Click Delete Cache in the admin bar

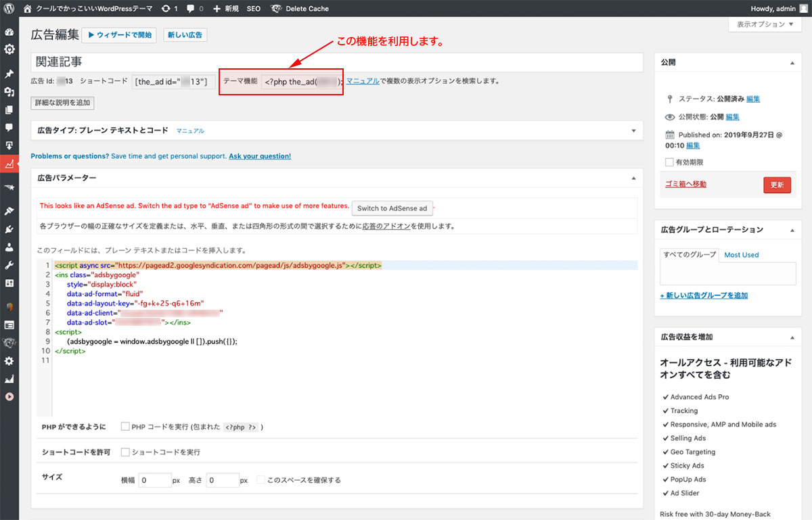point(300,9)
